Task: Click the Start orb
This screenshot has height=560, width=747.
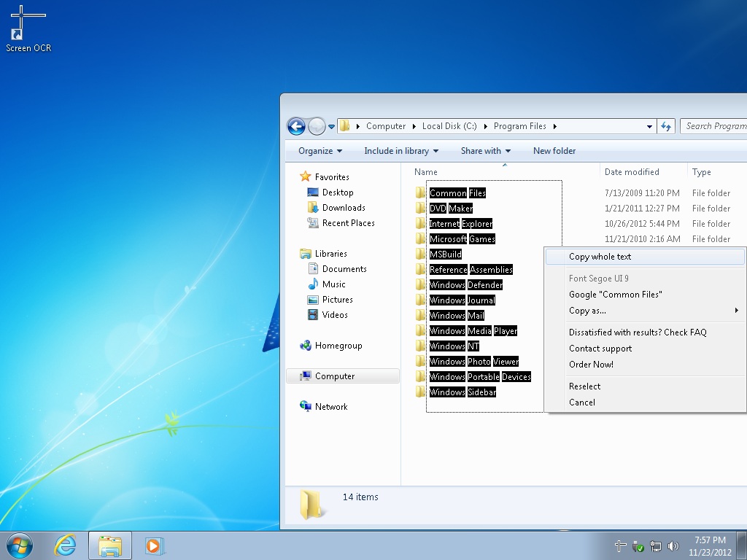Action: pyautogui.click(x=18, y=545)
